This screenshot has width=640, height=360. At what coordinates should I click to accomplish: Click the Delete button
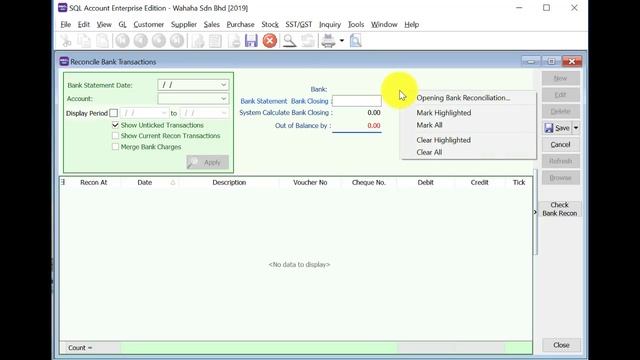[560, 111]
